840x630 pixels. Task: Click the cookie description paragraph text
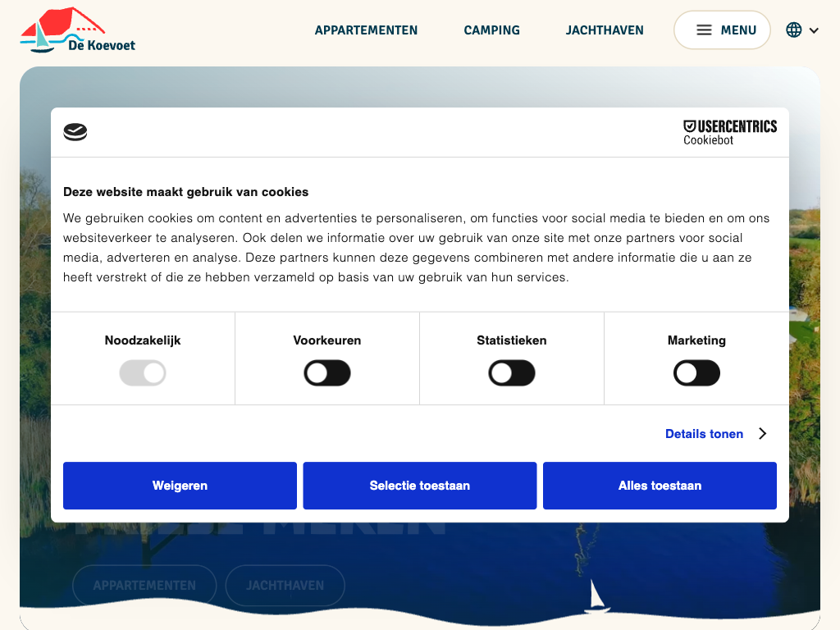416,248
